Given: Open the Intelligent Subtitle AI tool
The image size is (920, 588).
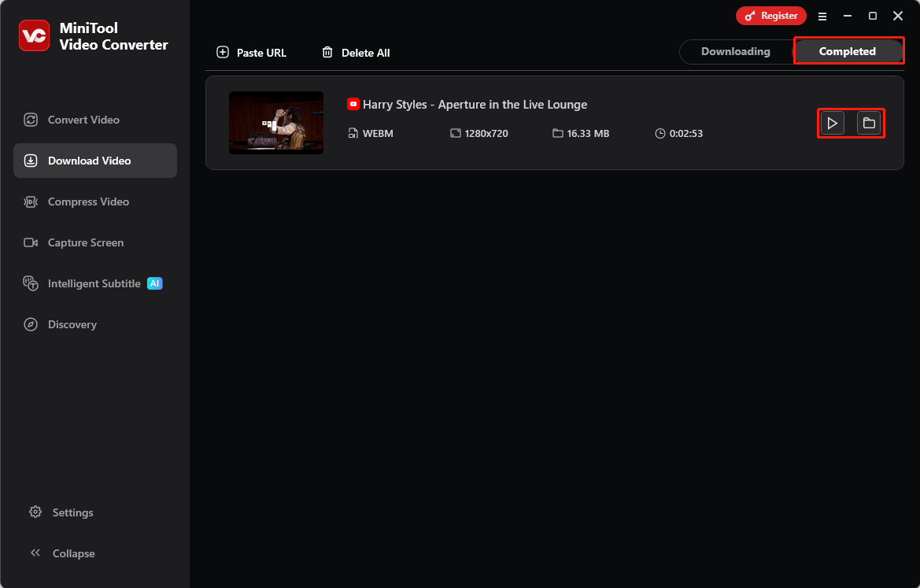Looking at the screenshot, I should coord(94,283).
